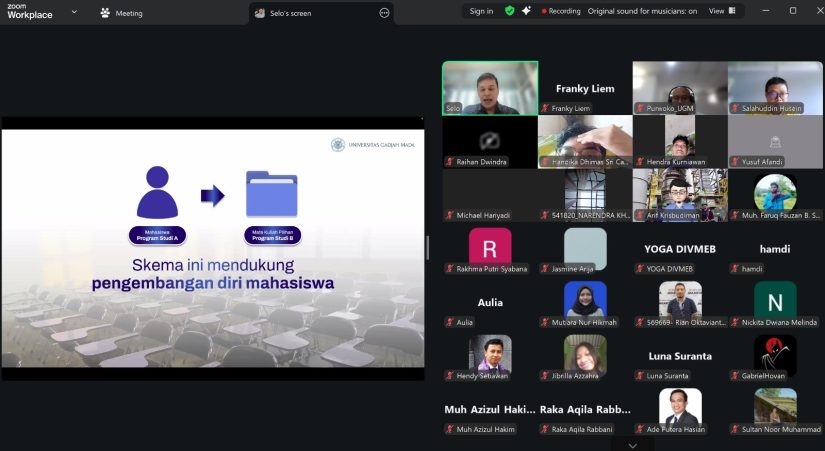Select Rakhma Putri Syabana's avatar tile
The width and height of the screenshot is (825, 451).
pyautogui.click(x=490, y=248)
